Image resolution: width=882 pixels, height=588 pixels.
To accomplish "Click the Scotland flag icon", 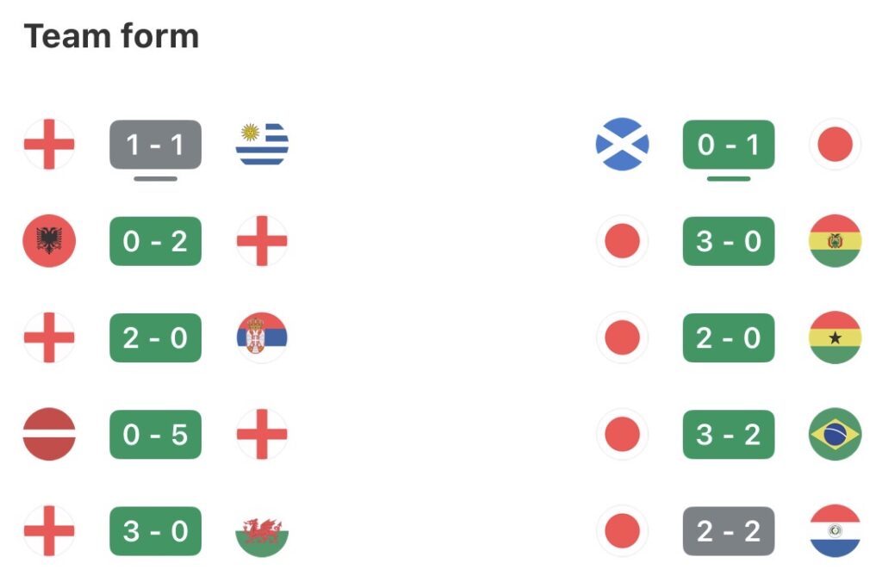I will [x=622, y=145].
